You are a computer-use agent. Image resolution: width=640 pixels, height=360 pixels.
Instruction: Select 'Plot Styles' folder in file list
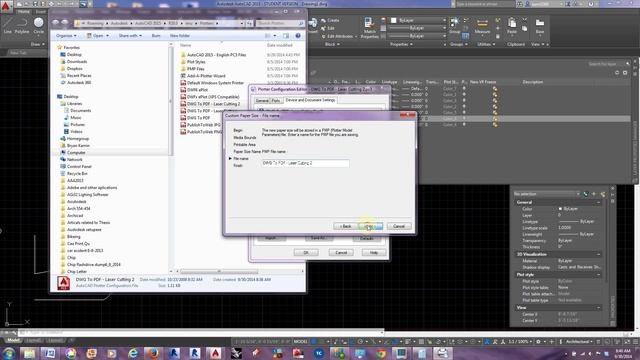pyautogui.click(x=196, y=62)
